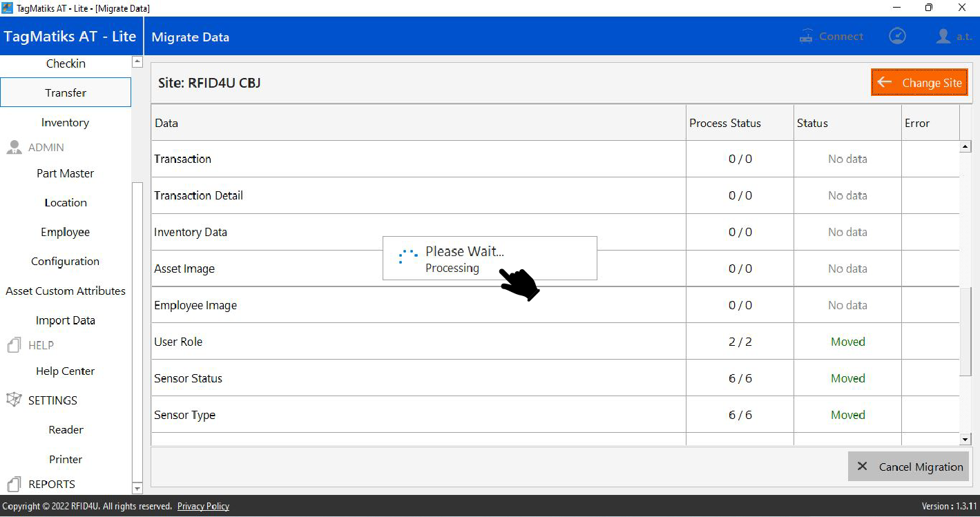
Task: Click the SETTINGS cube icon
Action: (14, 400)
